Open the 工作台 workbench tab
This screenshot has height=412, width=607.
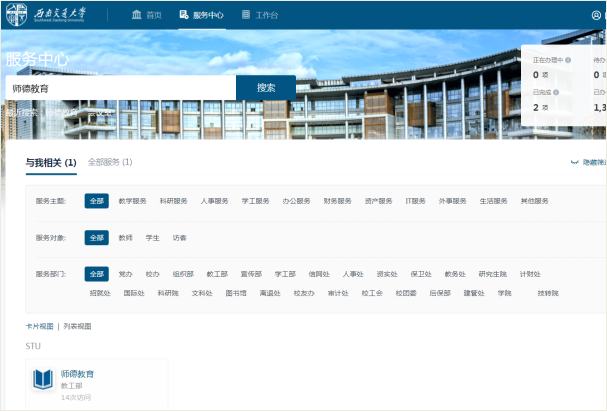[260, 16]
